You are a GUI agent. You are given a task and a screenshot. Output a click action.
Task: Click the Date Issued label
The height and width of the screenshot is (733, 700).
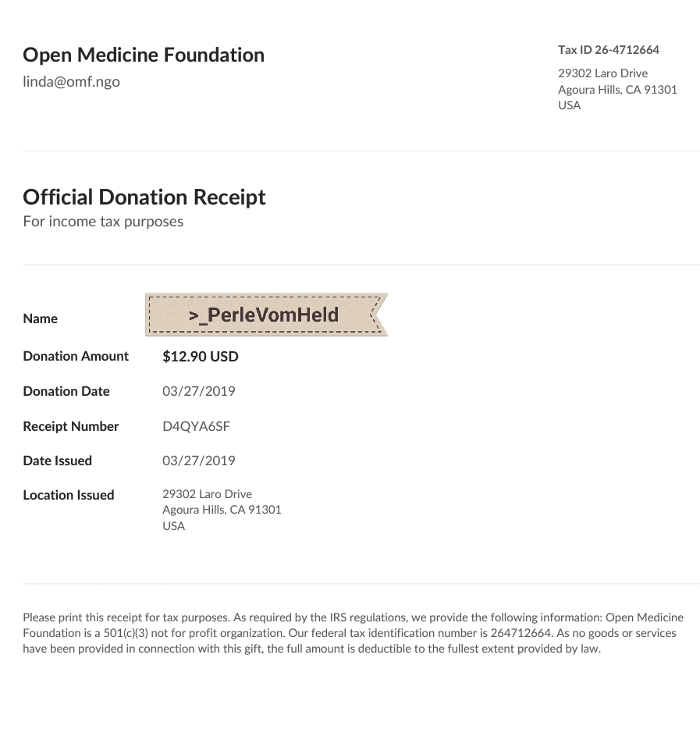pos(58,461)
